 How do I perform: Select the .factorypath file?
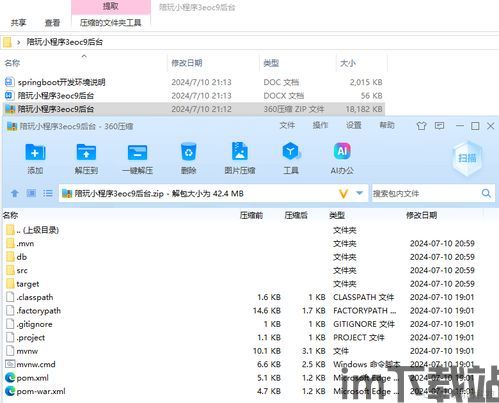[38, 311]
